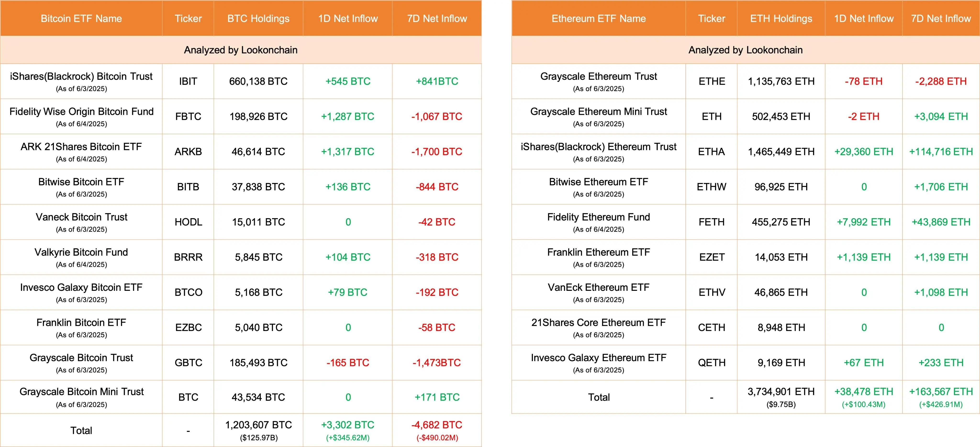Select the -1,700 BTC 7D inflow cell
This screenshot has width=980, height=447.
[x=437, y=152]
